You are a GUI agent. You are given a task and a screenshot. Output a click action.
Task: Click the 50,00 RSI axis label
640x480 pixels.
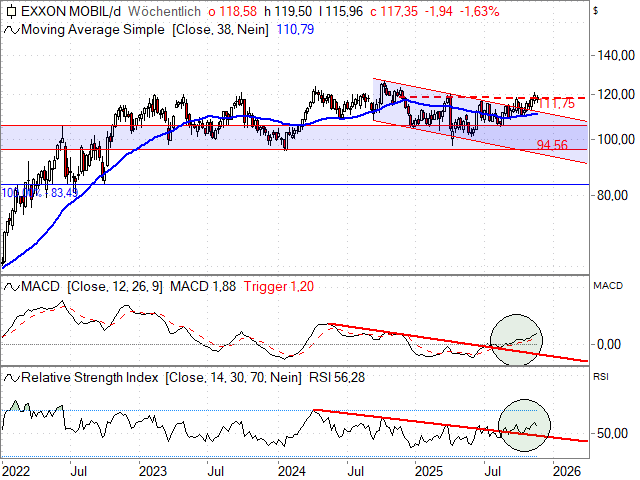(612, 433)
